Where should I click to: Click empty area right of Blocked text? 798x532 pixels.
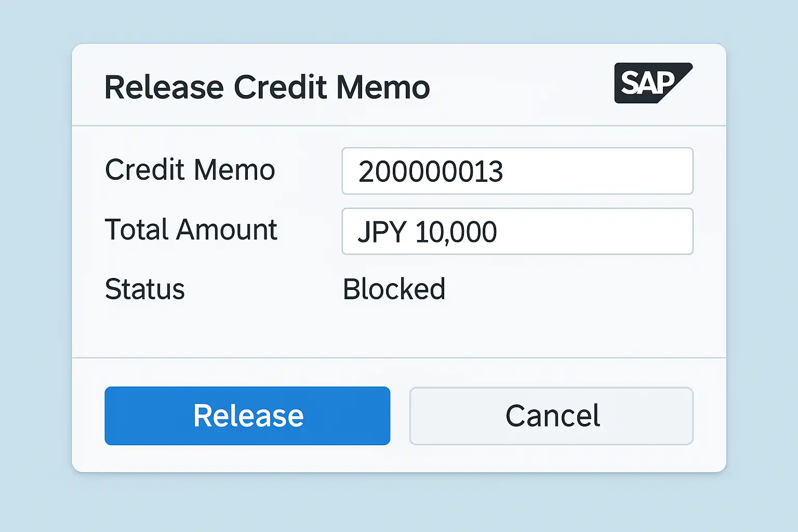[x=571, y=289]
